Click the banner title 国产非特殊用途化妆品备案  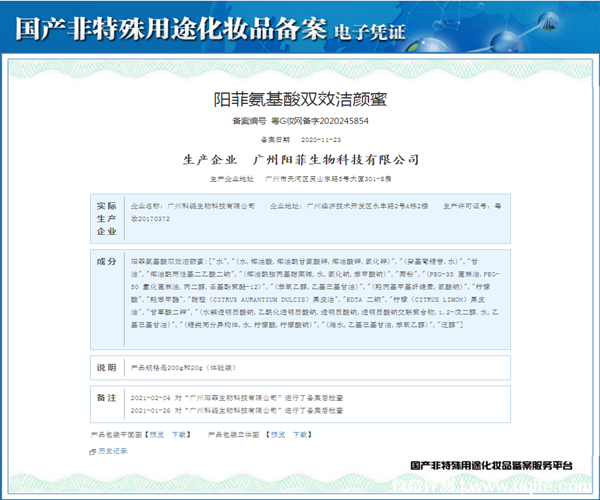pyautogui.click(x=171, y=29)
